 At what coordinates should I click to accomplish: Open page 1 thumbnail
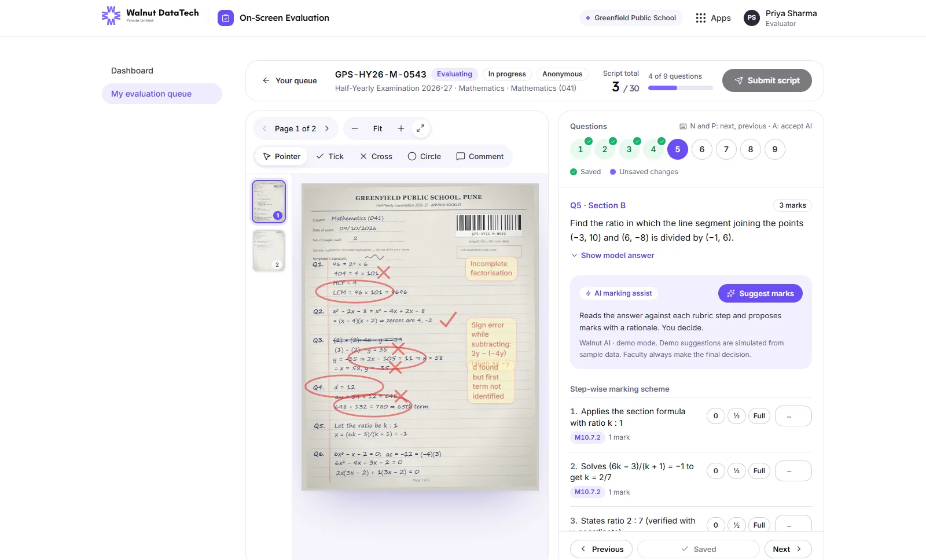pos(269,201)
